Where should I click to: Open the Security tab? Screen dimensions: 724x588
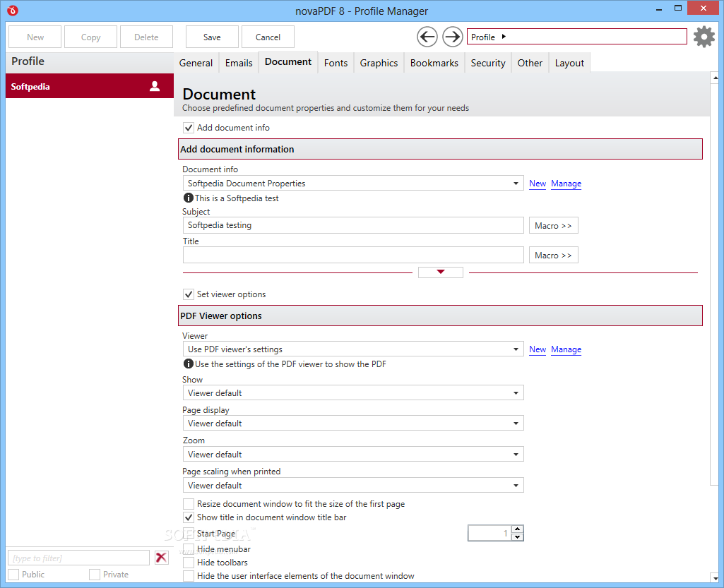pos(488,63)
